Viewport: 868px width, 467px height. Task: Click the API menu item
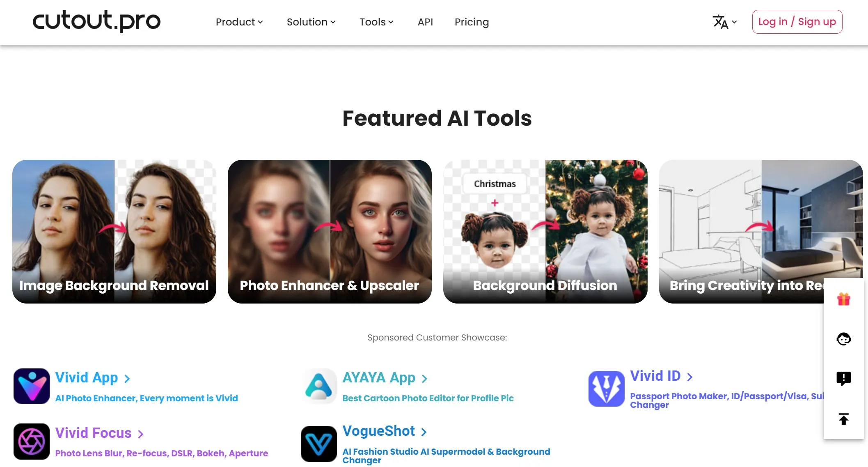pyautogui.click(x=425, y=21)
